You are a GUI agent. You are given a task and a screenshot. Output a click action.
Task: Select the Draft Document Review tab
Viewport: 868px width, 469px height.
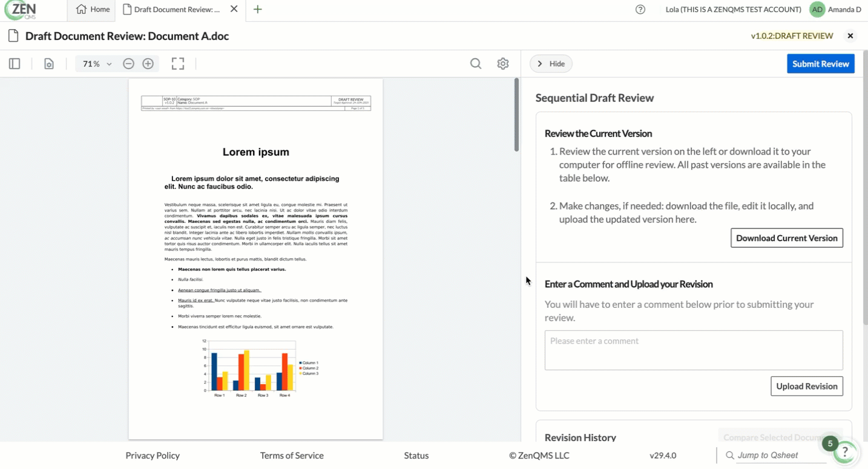pyautogui.click(x=171, y=10)
